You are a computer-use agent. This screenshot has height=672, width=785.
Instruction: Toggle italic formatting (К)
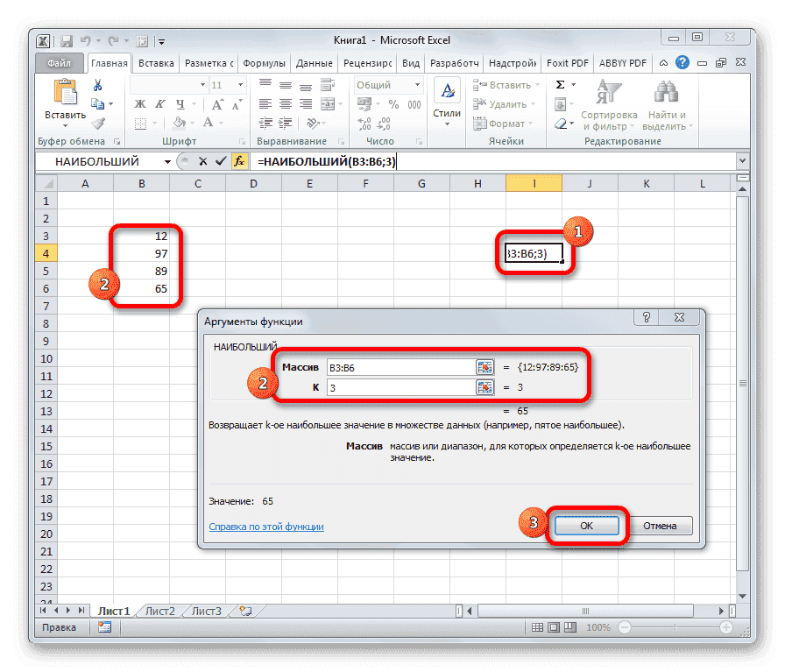[x=161, y=103]
